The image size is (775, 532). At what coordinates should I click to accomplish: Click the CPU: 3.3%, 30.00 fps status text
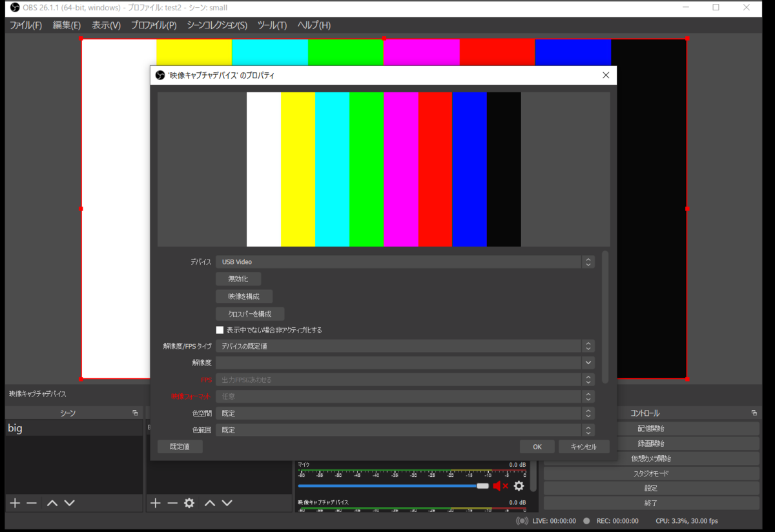(687, 521)
